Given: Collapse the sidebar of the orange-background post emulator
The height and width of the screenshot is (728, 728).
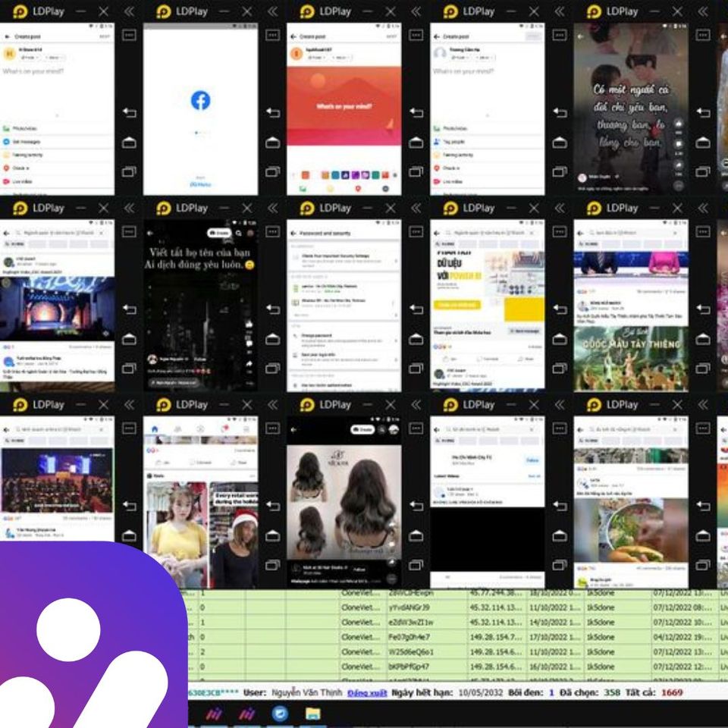Looking at the screenshot, I should (x=416, y=11).
